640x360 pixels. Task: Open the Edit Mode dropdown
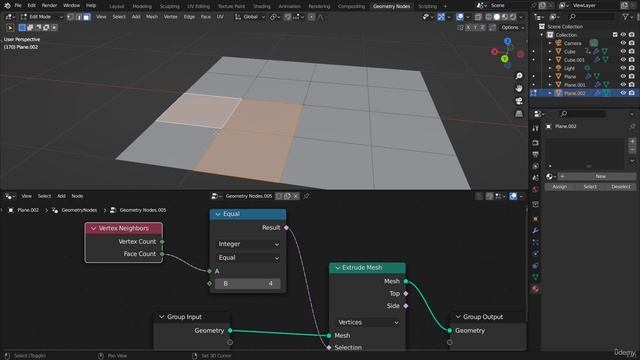click(x=41, y=17)
